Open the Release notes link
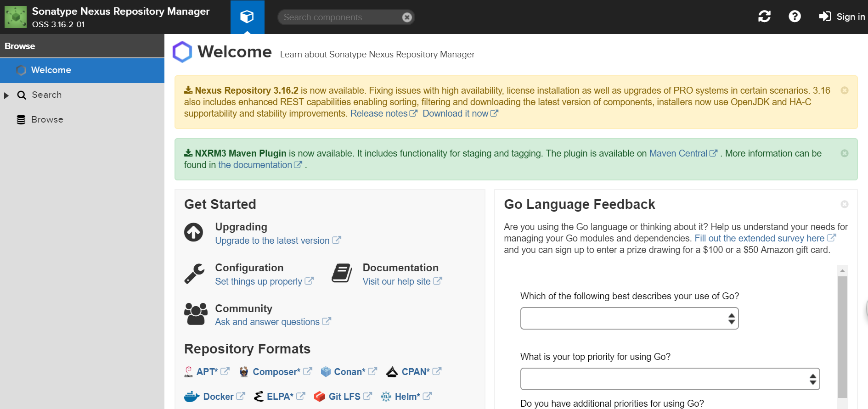Screen dimensions: 868x409 coord(379,113)
